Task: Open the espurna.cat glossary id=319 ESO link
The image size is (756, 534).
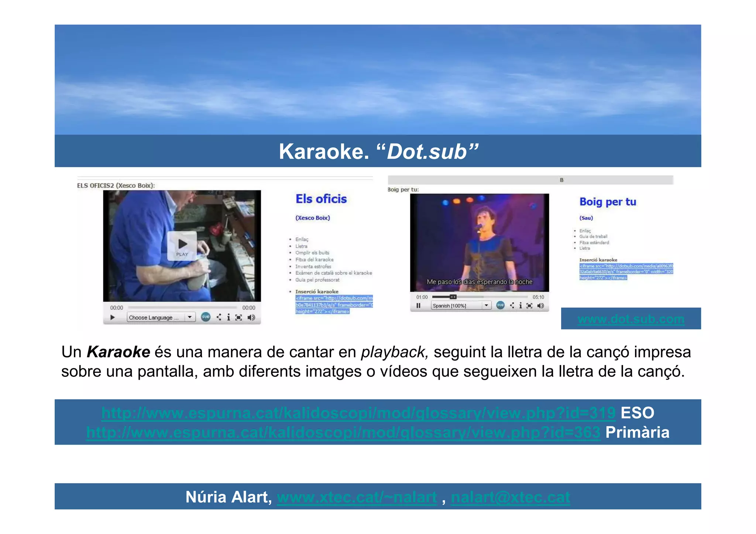Action: coord(358,413)
